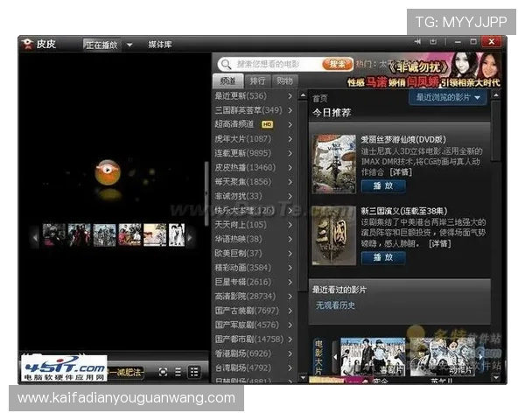Click the orange 搜索 button
Screen dimensions: 525x420
337,64
